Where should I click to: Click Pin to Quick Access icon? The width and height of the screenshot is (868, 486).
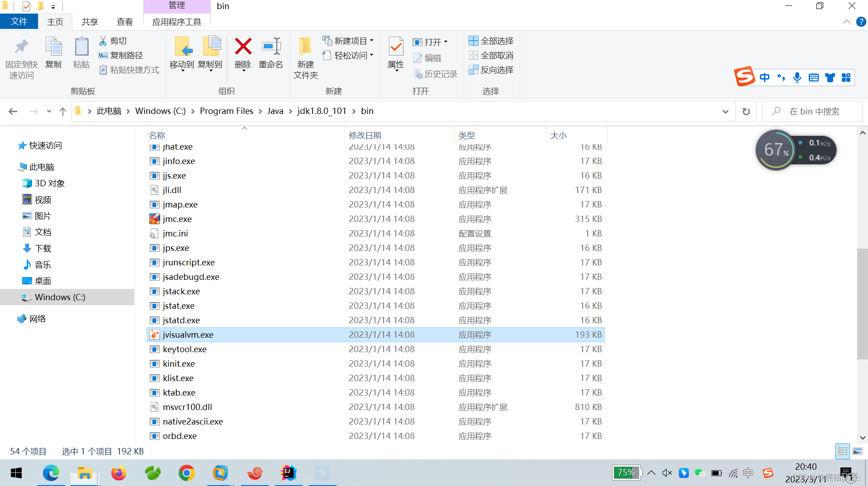tap(21, 47)
